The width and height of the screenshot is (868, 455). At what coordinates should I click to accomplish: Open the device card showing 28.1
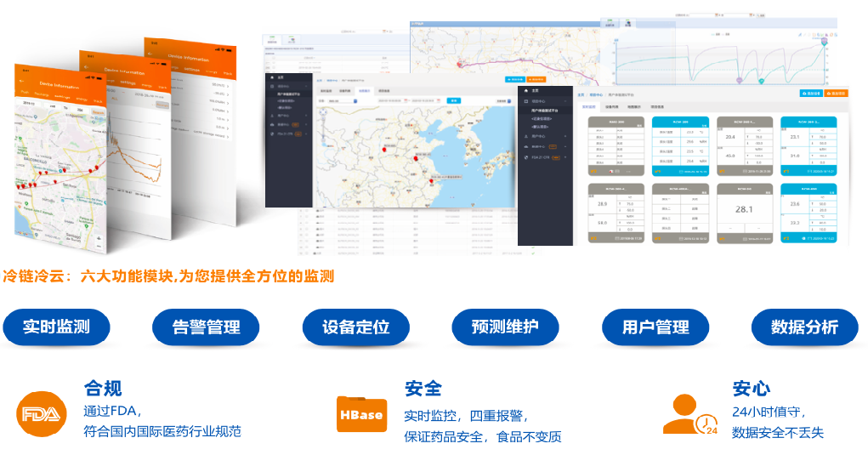745,213
